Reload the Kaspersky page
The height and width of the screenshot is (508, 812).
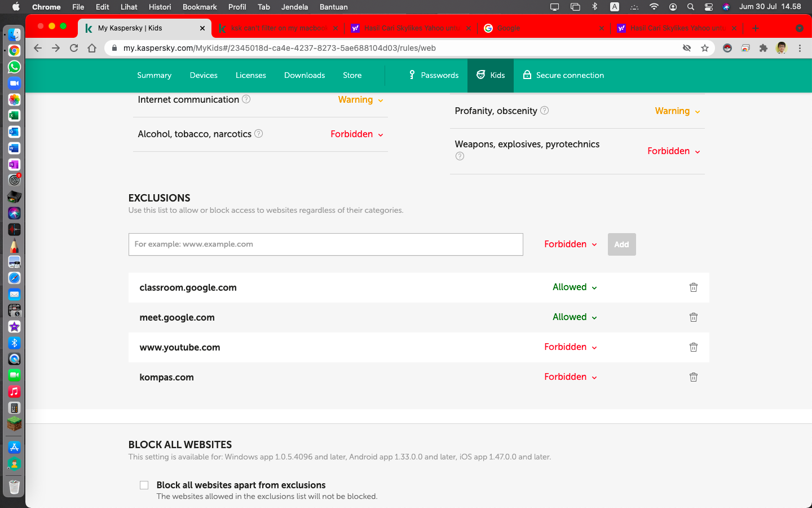point(74,48)
